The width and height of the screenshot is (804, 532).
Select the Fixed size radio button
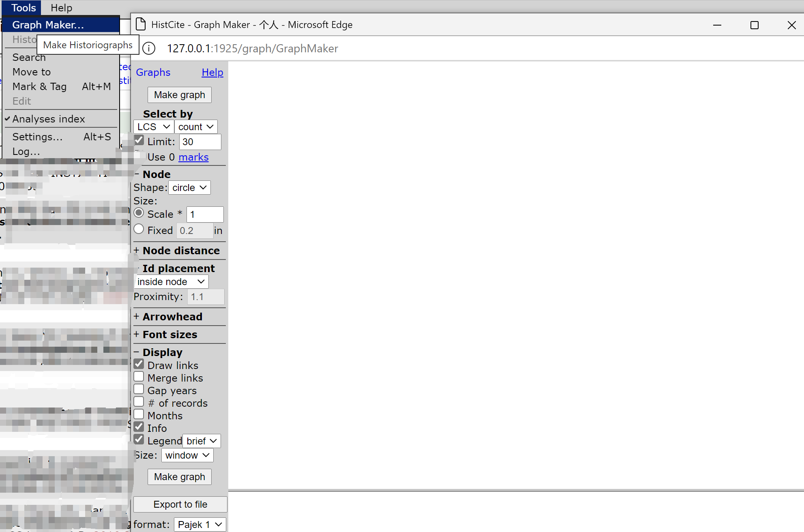point(139,230)
